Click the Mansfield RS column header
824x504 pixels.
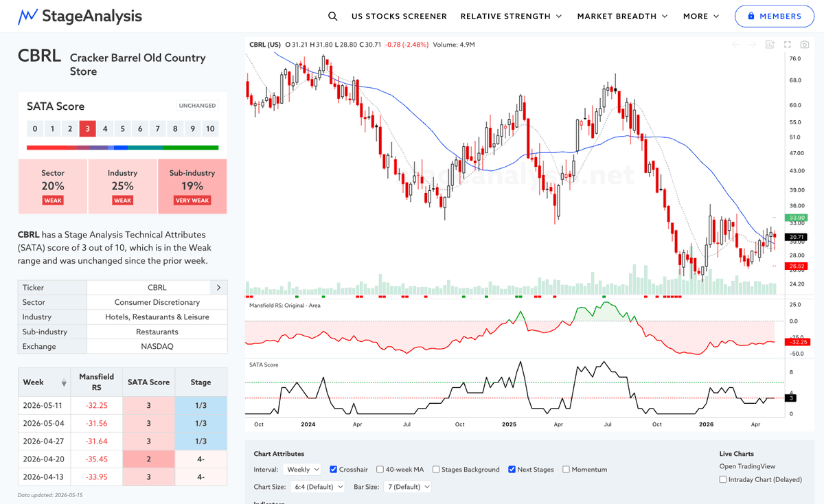(x=97, y=382)
